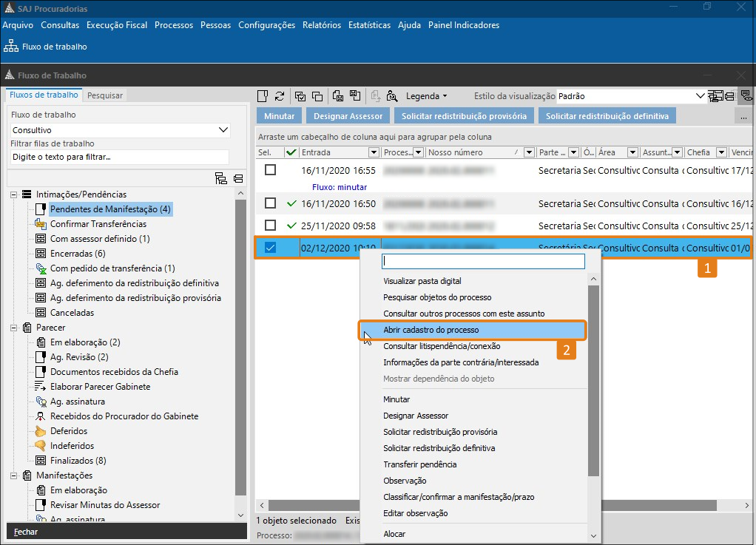This screenshot has width=756, height=545.
Task: Click the refresh icon in the list toolbar
Action: pos(280,96)
